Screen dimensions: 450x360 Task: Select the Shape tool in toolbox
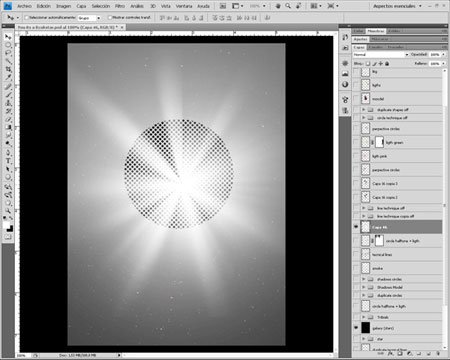click(8, 177)
